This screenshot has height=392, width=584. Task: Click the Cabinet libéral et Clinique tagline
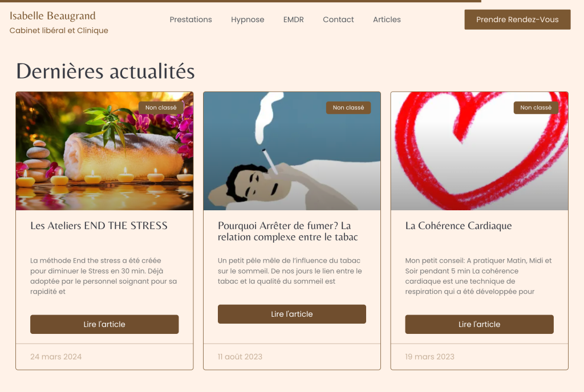coord(59,31)
